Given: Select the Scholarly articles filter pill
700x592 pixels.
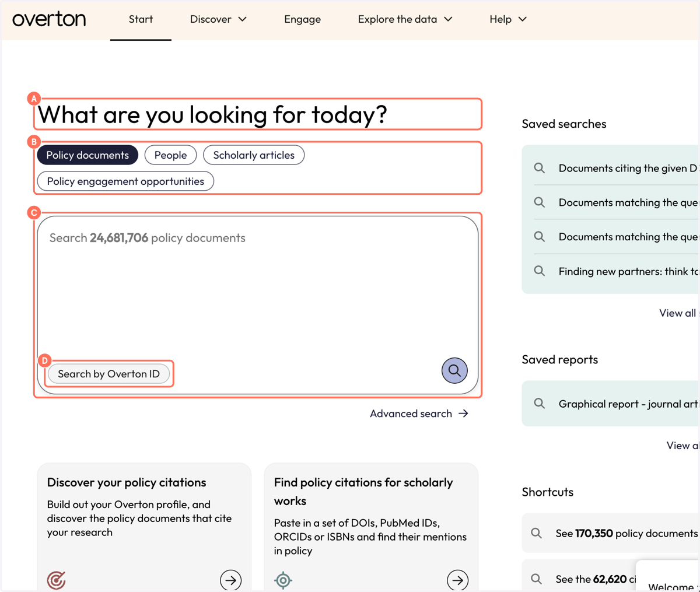Looking at the screenshot, I should (254, 155).
